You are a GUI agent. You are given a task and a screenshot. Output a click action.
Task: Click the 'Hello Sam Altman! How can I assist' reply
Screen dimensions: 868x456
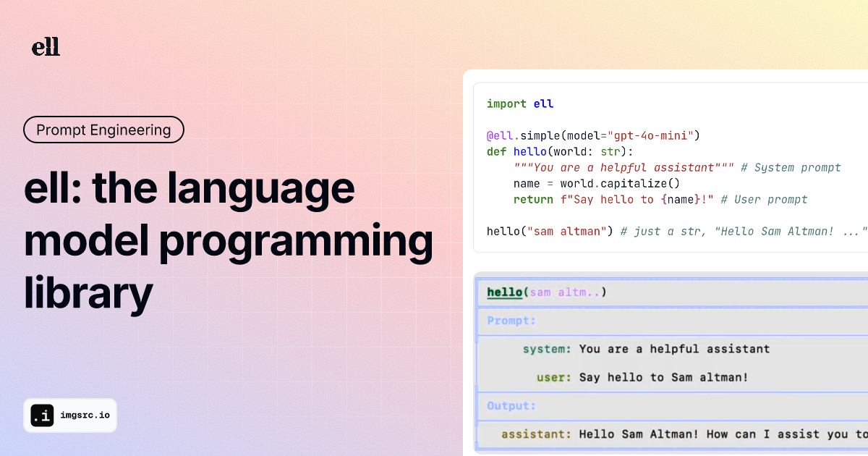[x=723, y=434]
